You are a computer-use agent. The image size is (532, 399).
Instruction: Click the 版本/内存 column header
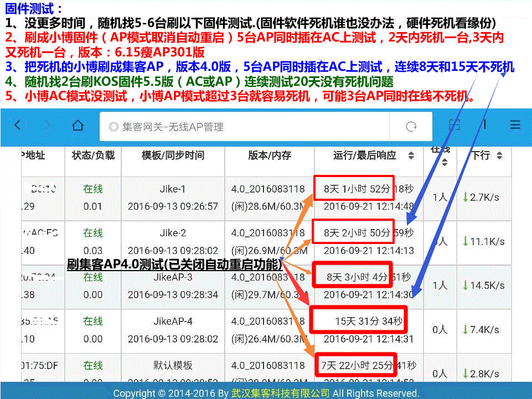click(270, 155)
